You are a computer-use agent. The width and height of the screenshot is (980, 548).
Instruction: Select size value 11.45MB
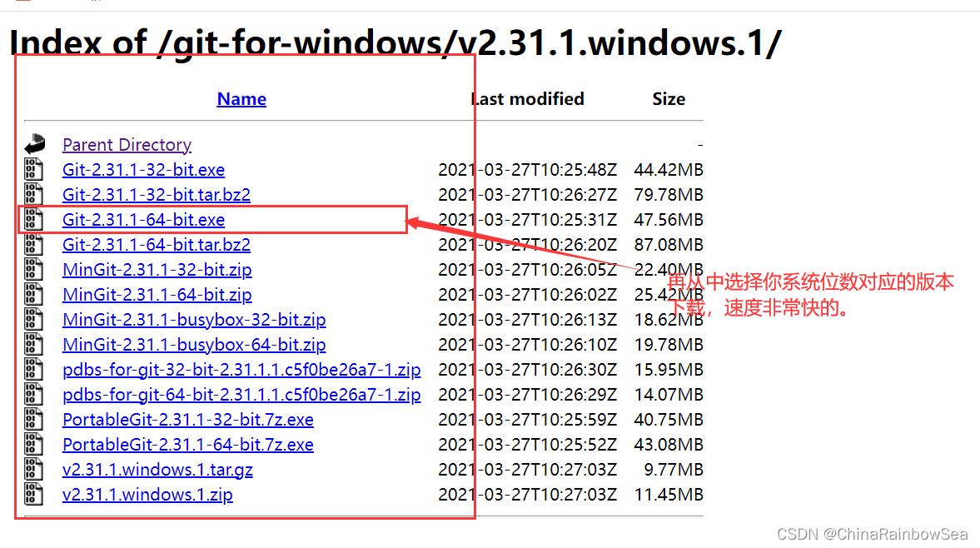(x=668, y=494)
